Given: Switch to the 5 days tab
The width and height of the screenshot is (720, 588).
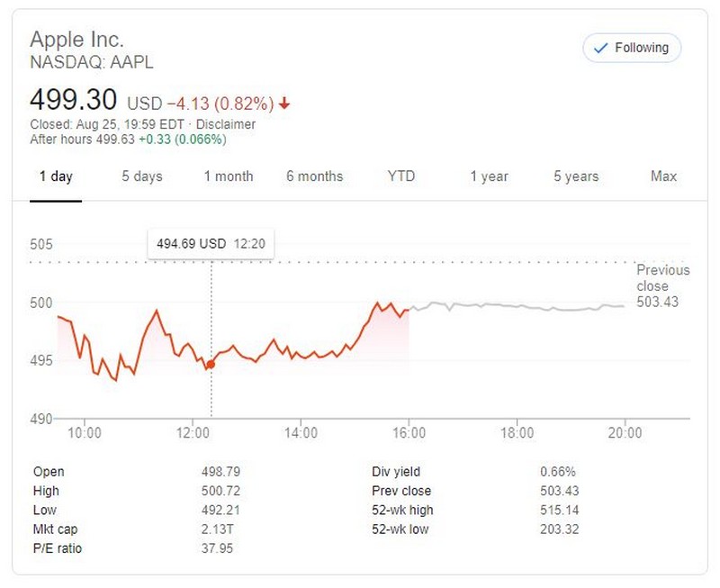Looking at the screenshot, I should (143, 176).
